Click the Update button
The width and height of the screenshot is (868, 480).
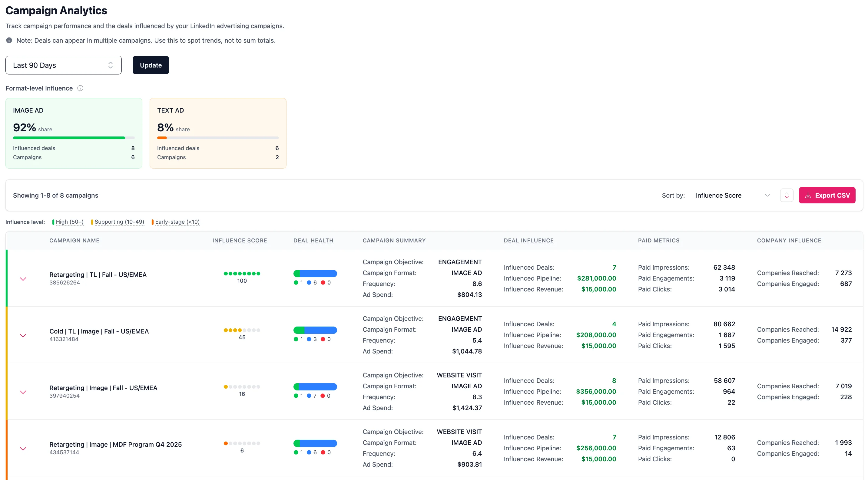coord(151,65)
